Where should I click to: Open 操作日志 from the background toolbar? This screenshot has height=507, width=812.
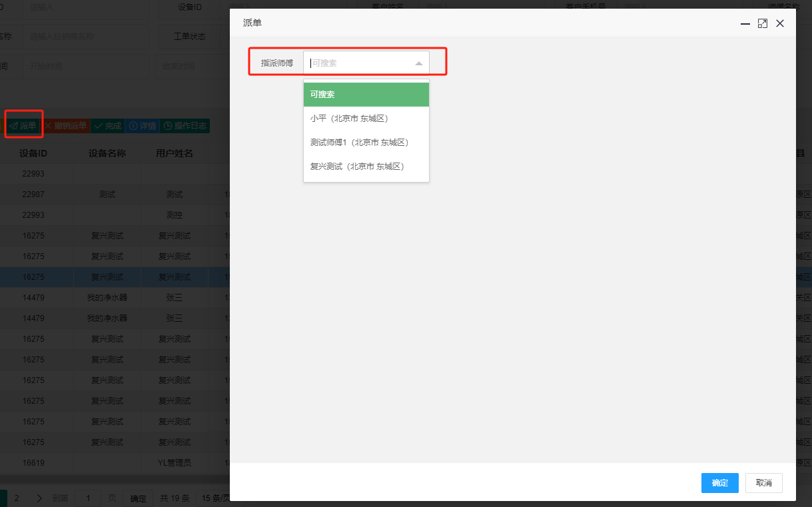click(185, 126)
